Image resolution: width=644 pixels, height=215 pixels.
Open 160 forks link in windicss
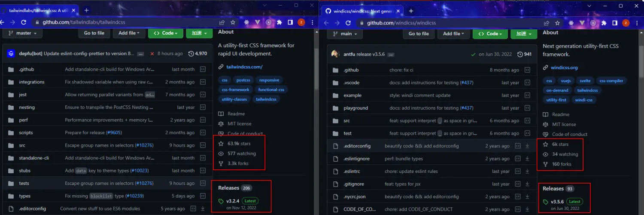[557, 164]
